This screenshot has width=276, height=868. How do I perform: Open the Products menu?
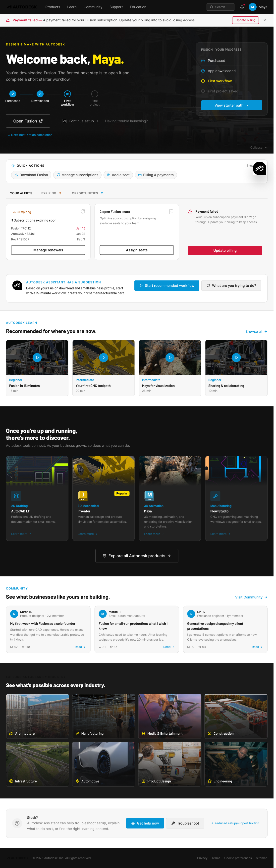point(53,7)
